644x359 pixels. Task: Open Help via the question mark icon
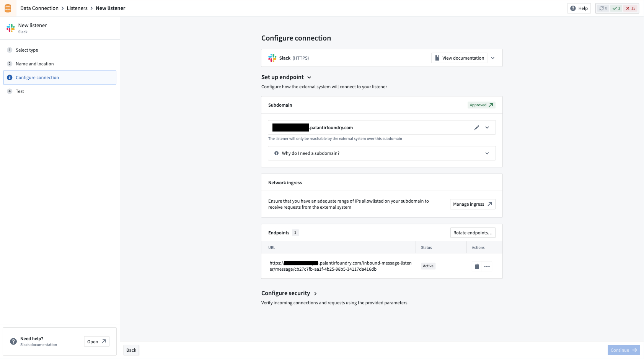tap(573, 8)
